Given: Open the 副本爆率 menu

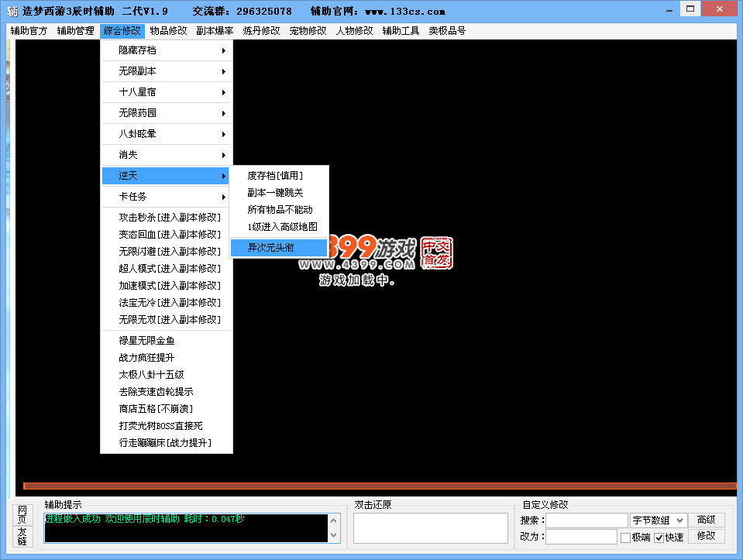Looking at the screenshot, I should tap(215, 31).
